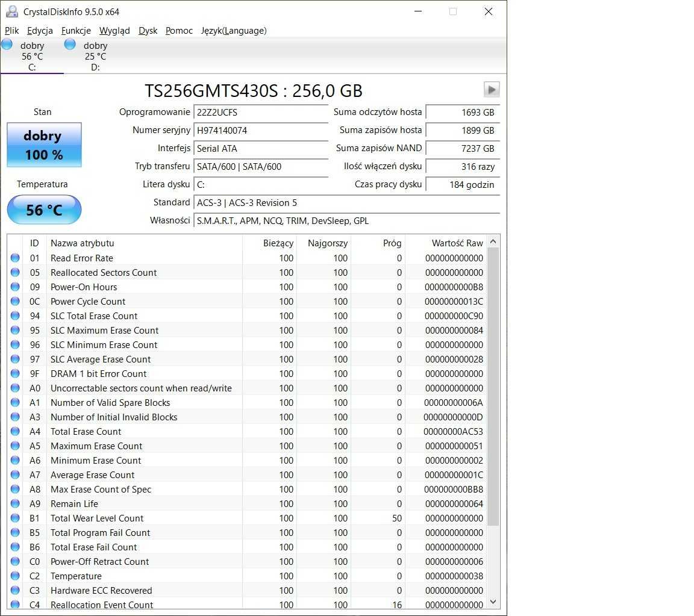Click the Własności field listing S.M.A.R.T. features

(x=347, y=221)
